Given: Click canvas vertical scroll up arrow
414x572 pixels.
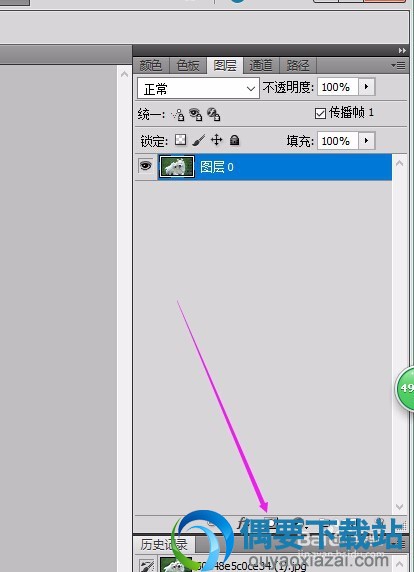Looking at the screenshot, I should 124,74.
